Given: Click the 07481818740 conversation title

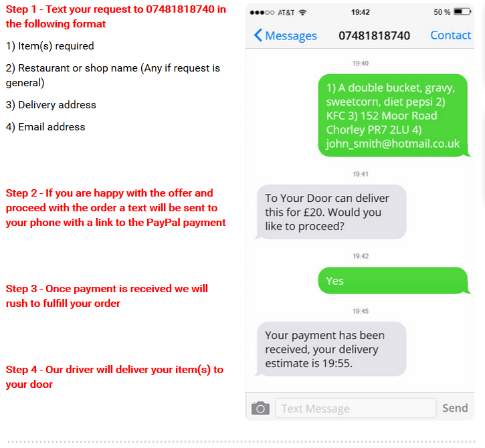Looking at the screenshot, I should tap(374, 35).
